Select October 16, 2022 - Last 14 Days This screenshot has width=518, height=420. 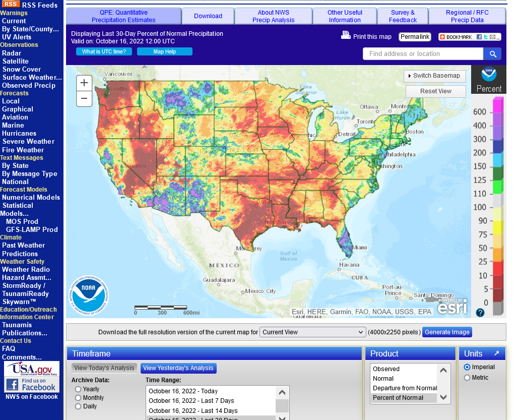point(211,411)
